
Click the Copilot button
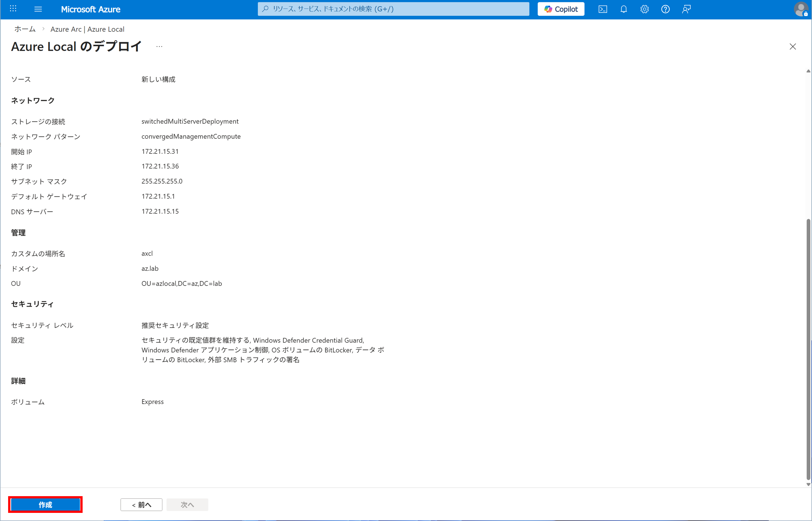[561, 9]
